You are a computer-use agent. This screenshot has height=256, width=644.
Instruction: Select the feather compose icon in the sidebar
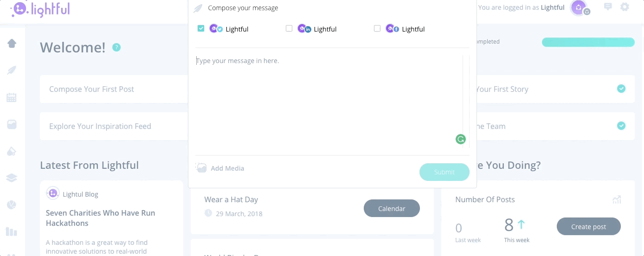tap(12, 70)
